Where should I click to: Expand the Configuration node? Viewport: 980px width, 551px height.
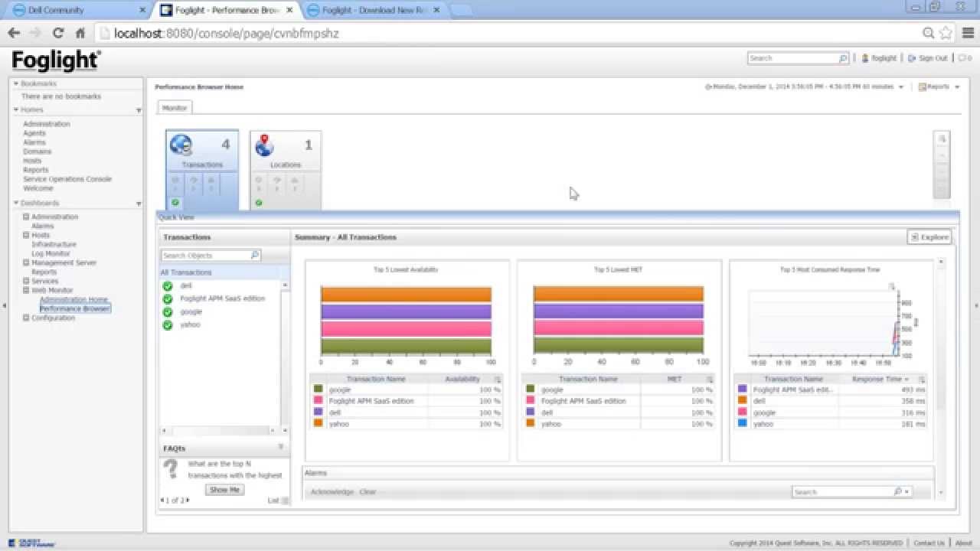[x=26, y=318]
